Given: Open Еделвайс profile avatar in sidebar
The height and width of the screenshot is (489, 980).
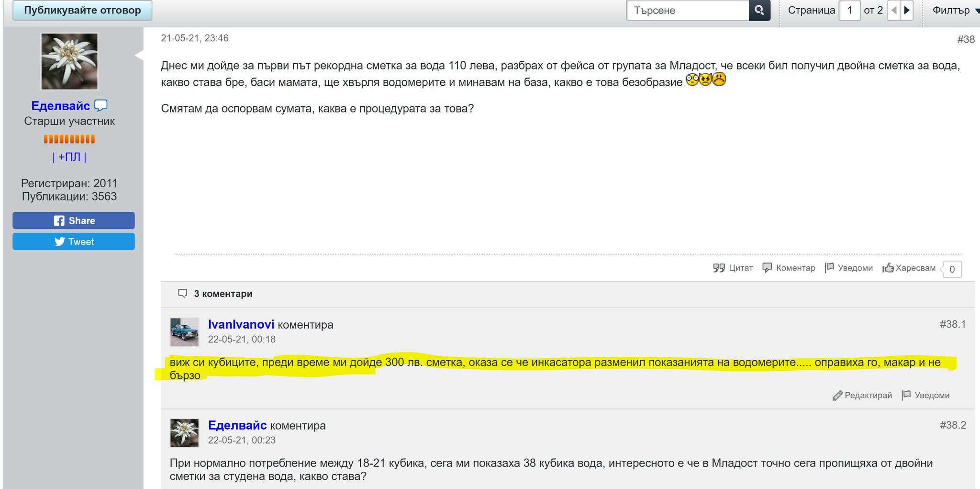Looking at the screenshot, I should (x=69, y=61).
